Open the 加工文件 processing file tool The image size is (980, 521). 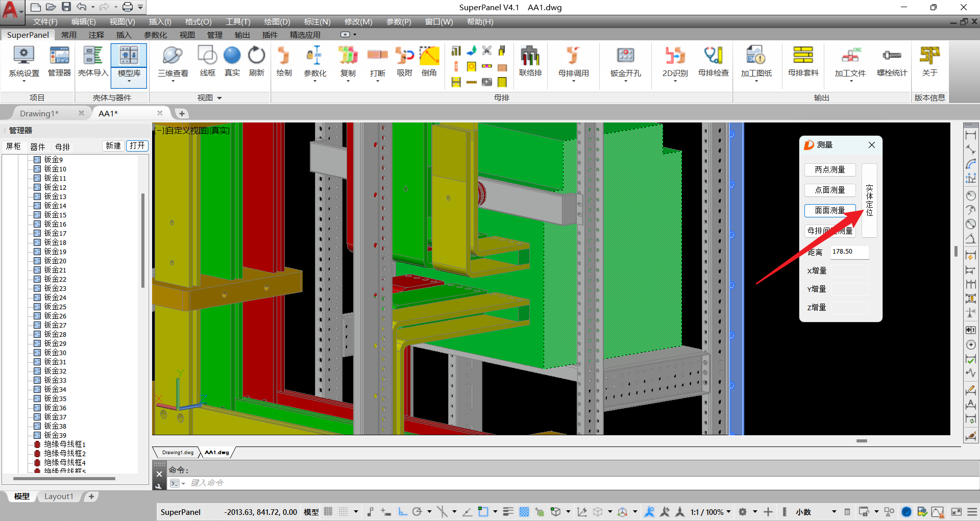point(850,62)
